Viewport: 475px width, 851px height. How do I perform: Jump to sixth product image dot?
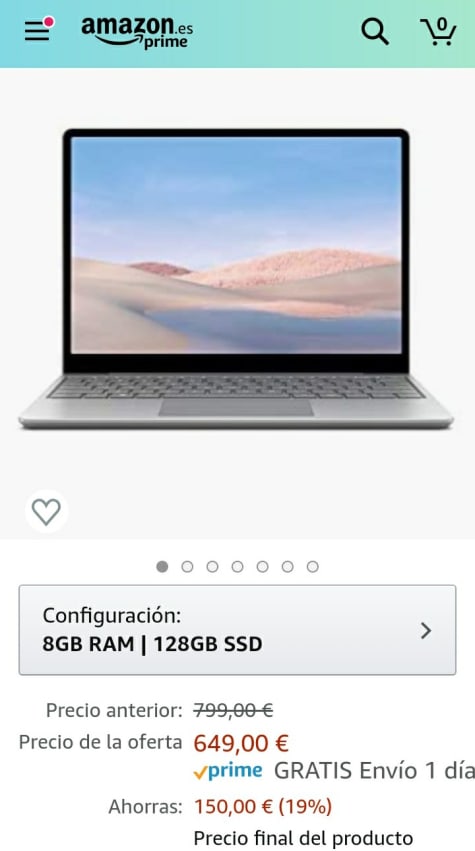(x=287, y=567)
